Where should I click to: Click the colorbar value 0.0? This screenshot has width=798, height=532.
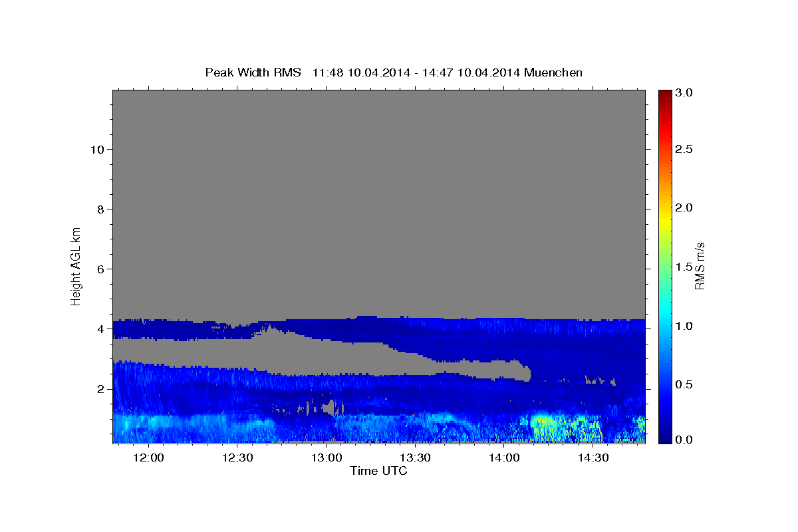685,440
